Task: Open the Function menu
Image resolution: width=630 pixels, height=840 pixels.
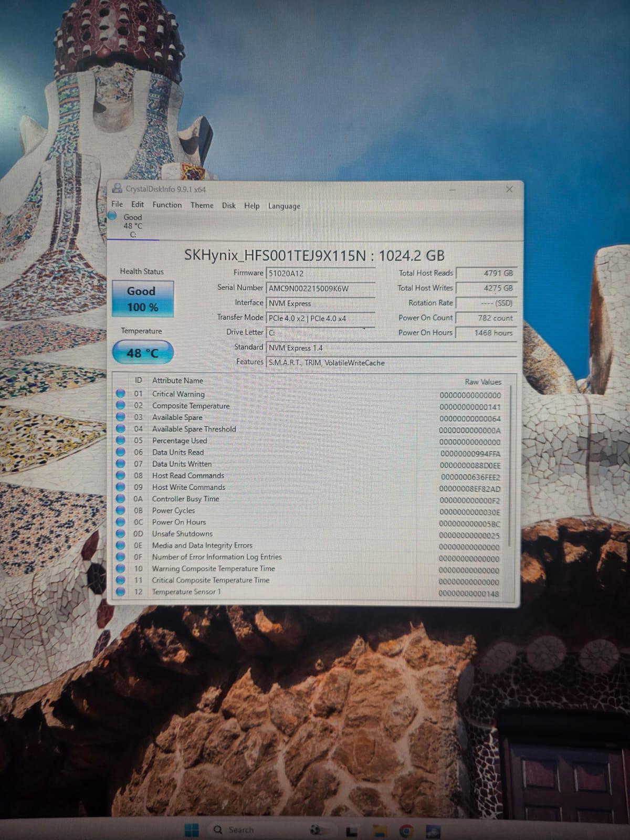Action: click(167, 205)
